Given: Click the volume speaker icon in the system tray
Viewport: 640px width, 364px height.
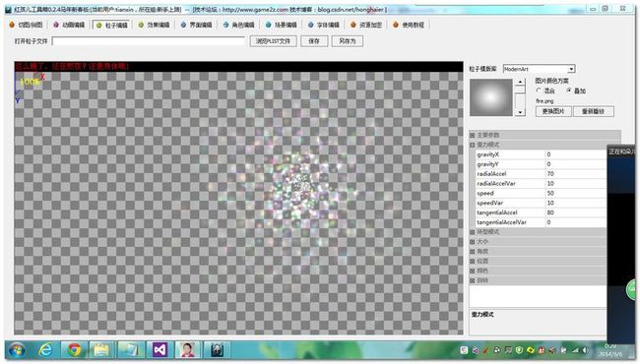Looking at the screenshot, I should tap(586, 349).
